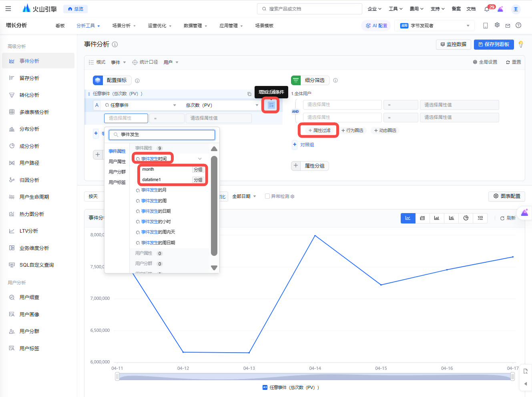Click the 事件发生 property search field
This screenshot has height=397, width=532.
[162, 135]
